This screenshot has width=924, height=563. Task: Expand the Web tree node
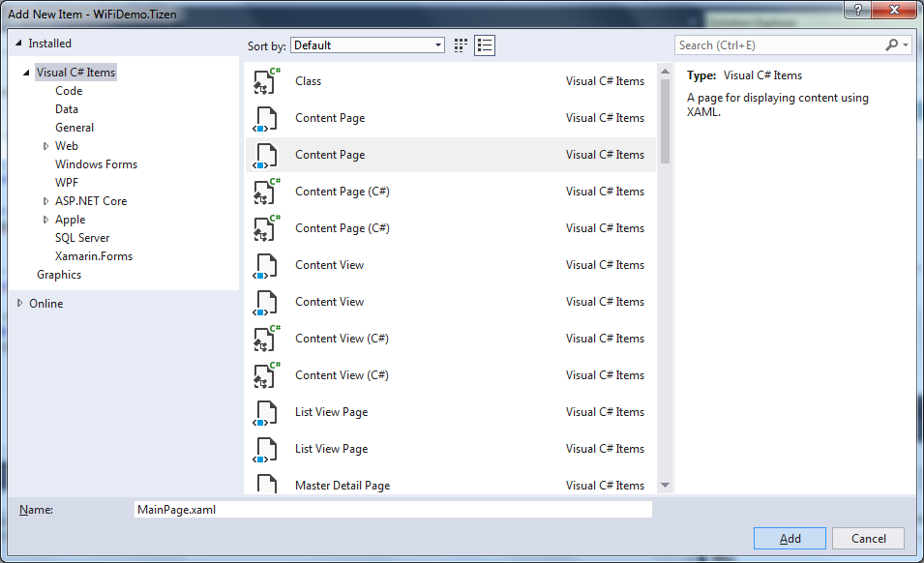(45, 146)
